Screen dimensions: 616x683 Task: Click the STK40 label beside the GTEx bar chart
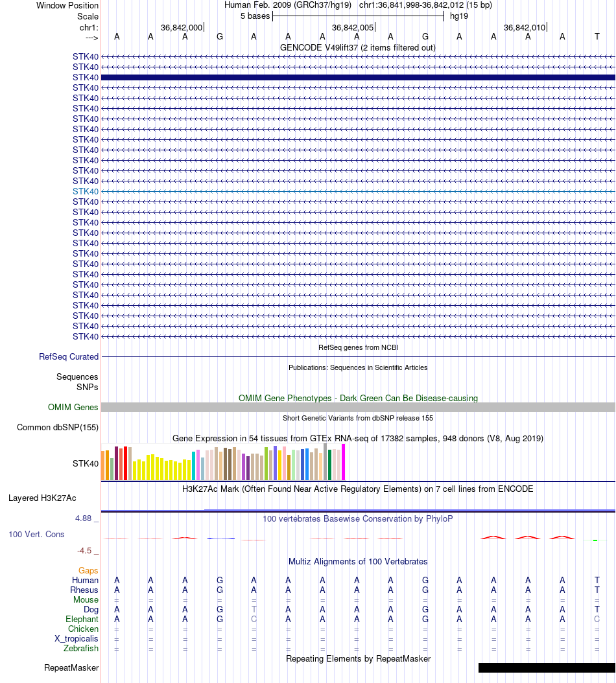pos(86,464)
